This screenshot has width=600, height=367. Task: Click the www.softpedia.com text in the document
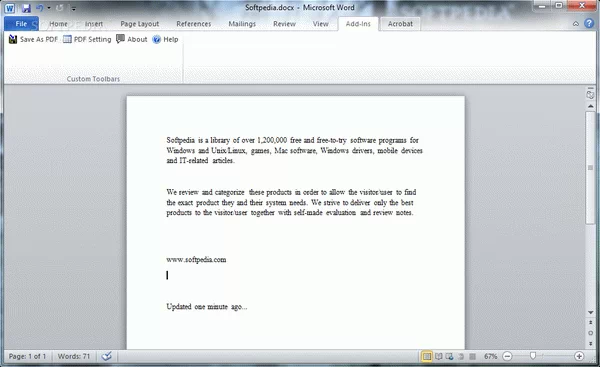[x=196, y=259]
